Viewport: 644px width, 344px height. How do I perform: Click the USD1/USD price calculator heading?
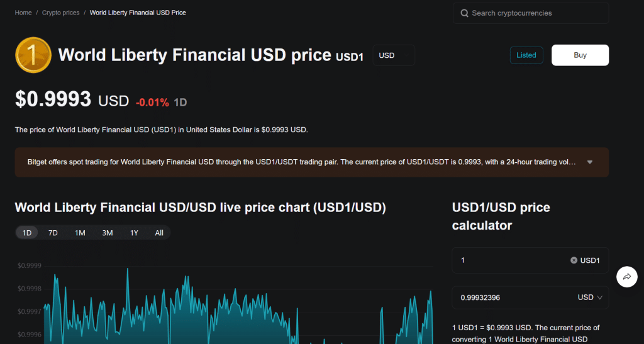(x=501, y=216)
